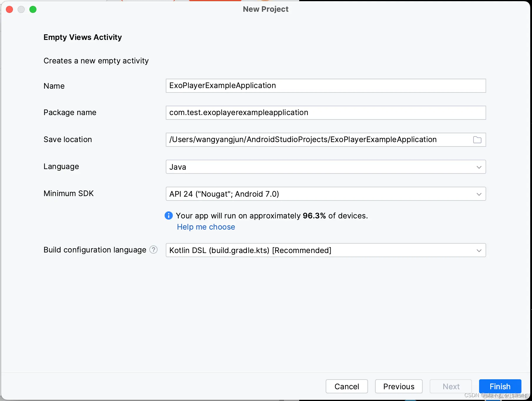Click the red close window button
The width and height of the screenshot is (532, 401).
[9, 9]
